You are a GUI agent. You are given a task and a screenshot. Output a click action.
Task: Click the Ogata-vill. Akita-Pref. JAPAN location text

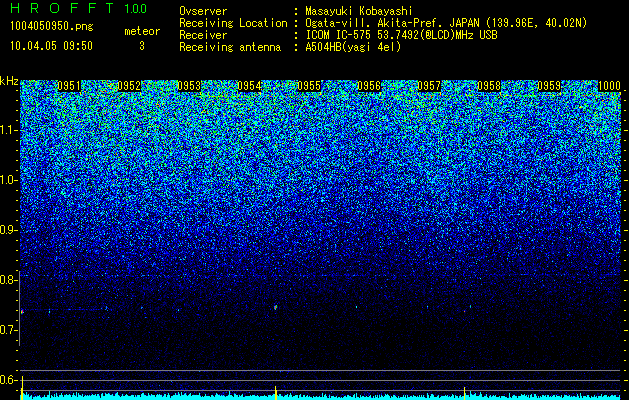click(446, 23)
